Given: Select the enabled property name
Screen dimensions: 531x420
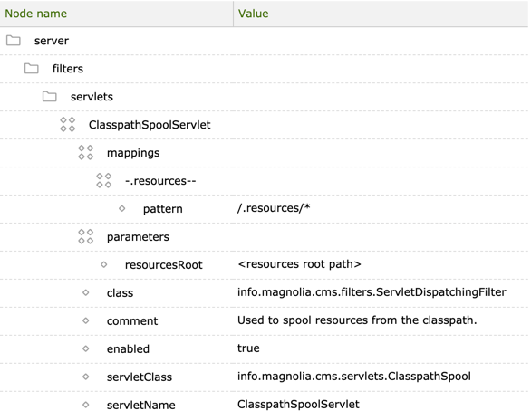Looking at the screenshot, I should [x=128, y=349].
